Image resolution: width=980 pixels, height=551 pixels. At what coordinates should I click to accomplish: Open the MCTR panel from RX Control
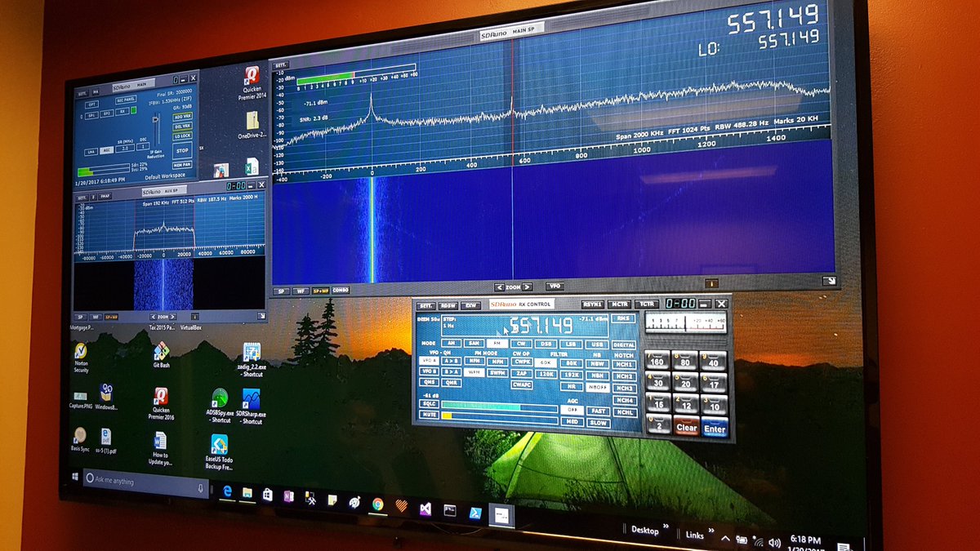[619, 304]
